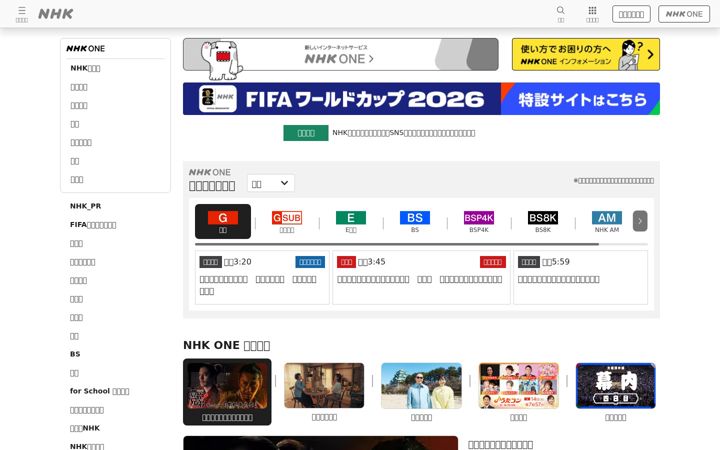Select the G SUB channel tab
720x450 pixels.
(x=287, y=221)
